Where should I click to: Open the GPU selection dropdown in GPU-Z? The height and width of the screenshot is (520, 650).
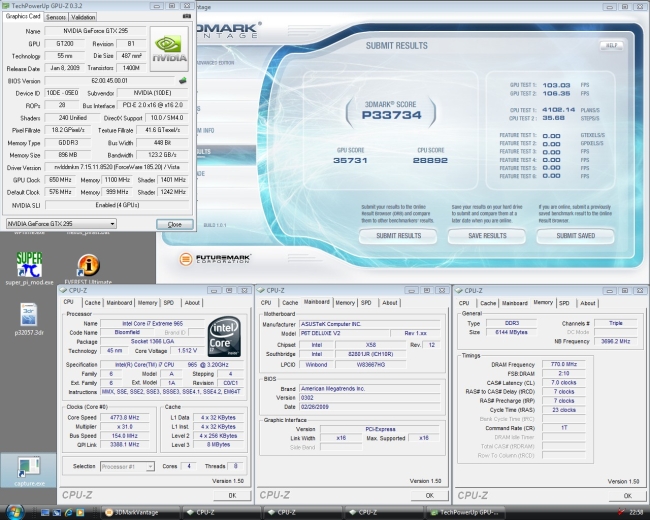coord(61,224)
